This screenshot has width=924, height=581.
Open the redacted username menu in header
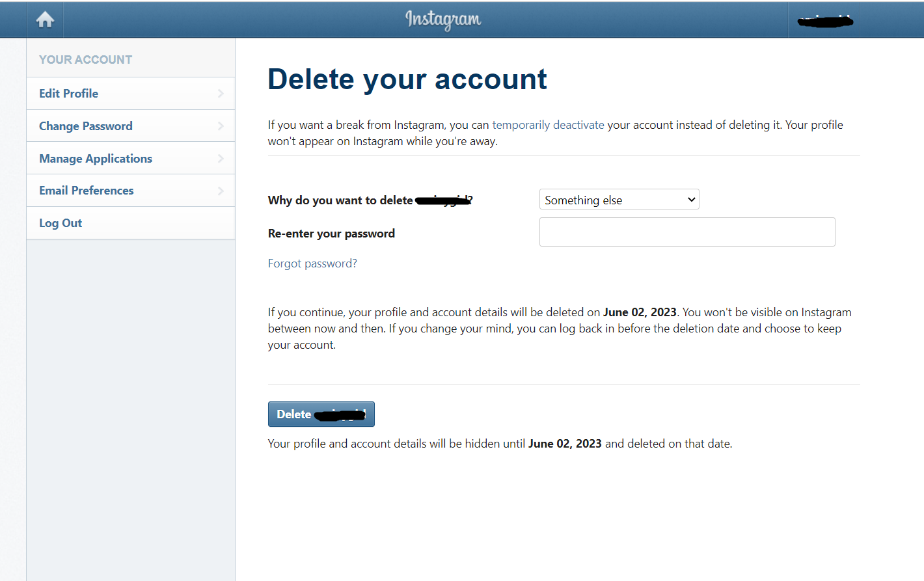click(x=824, y=21)
